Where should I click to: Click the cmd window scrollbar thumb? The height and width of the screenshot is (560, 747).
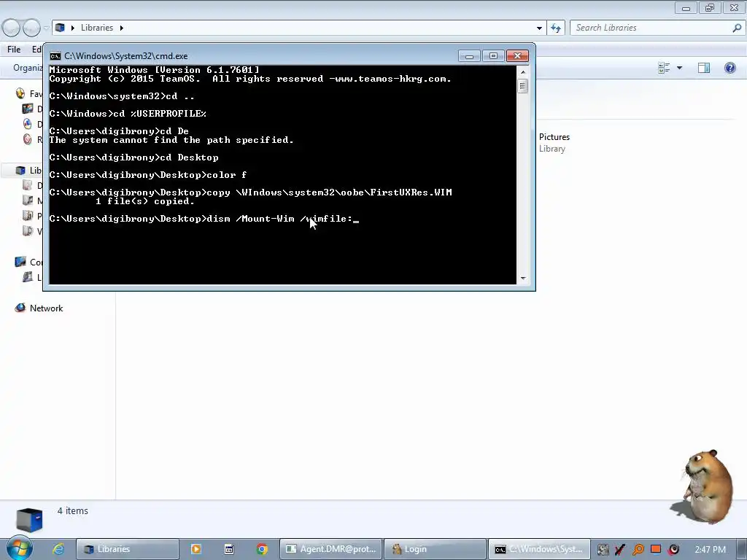(523, 86)
